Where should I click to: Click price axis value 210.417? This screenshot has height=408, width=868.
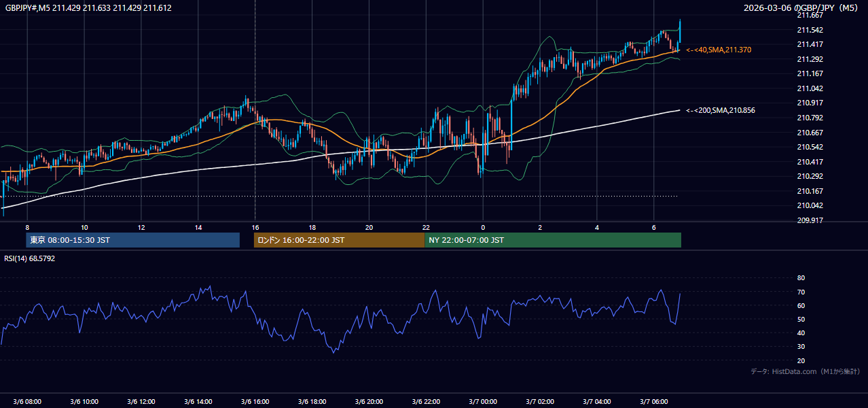coord(810,162)
